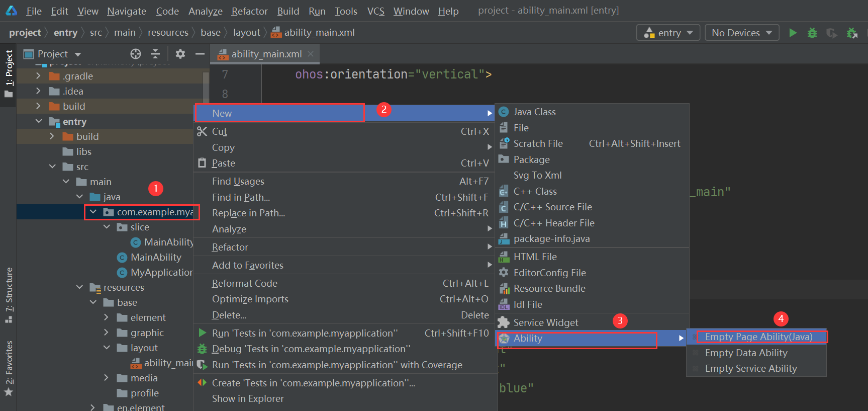Click the Package folder icon in submenu
868x411 pixels.
(x=504, y=159)
